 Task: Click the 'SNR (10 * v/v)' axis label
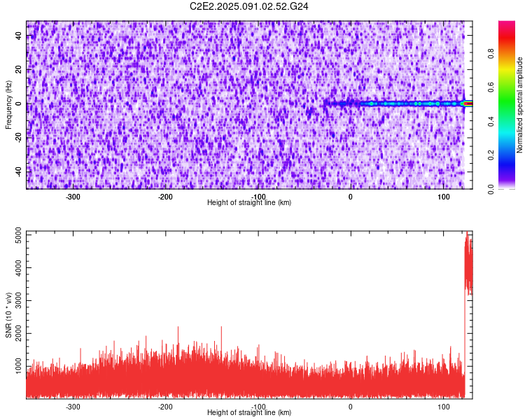coord(8,315)
